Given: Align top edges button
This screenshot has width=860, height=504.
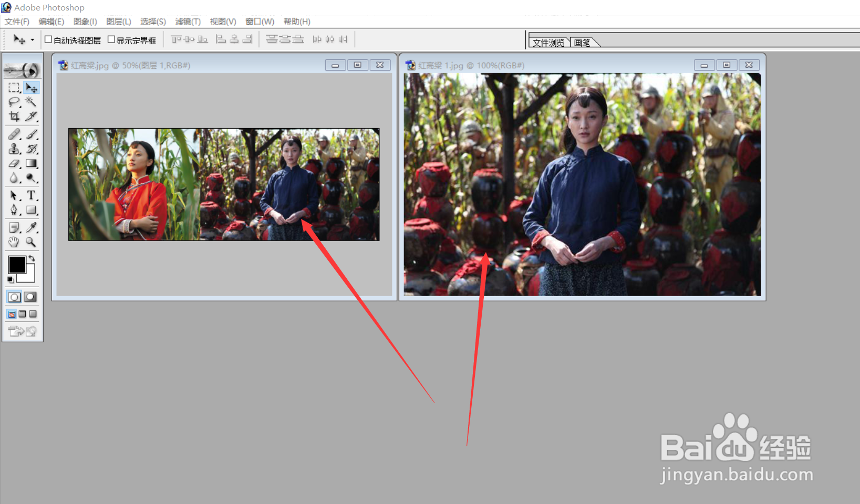Looking at the screenshot, I should [176, 39].
